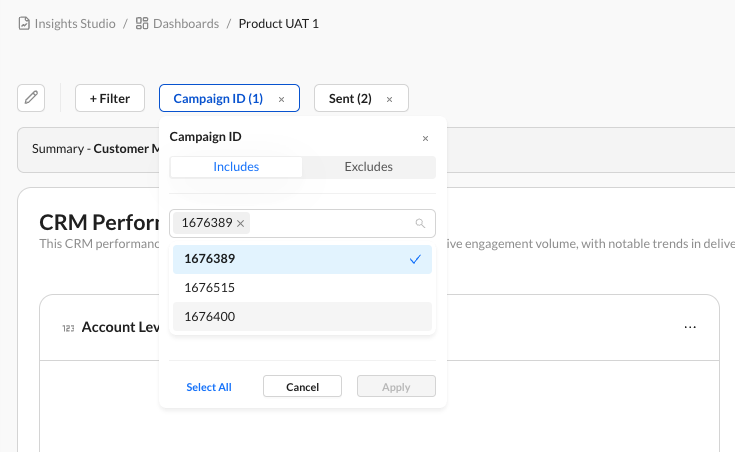The height and width of the screenshot is (452, 735).
Task: Select campaign ID 1676515
Action: (302, 288)
